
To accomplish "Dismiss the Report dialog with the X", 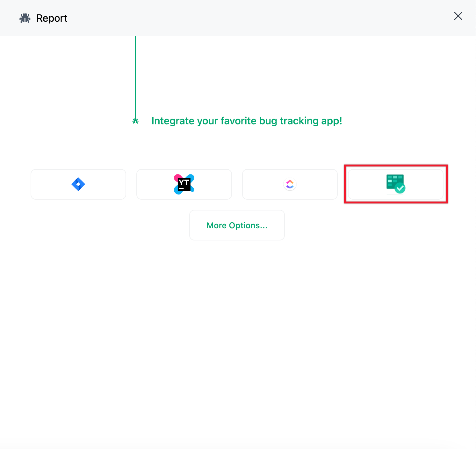I will click(458, 16).
